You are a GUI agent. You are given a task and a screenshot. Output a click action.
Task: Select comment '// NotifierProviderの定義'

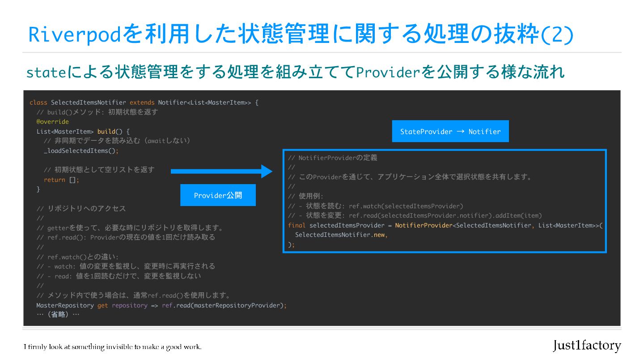[x=333, y=158]
